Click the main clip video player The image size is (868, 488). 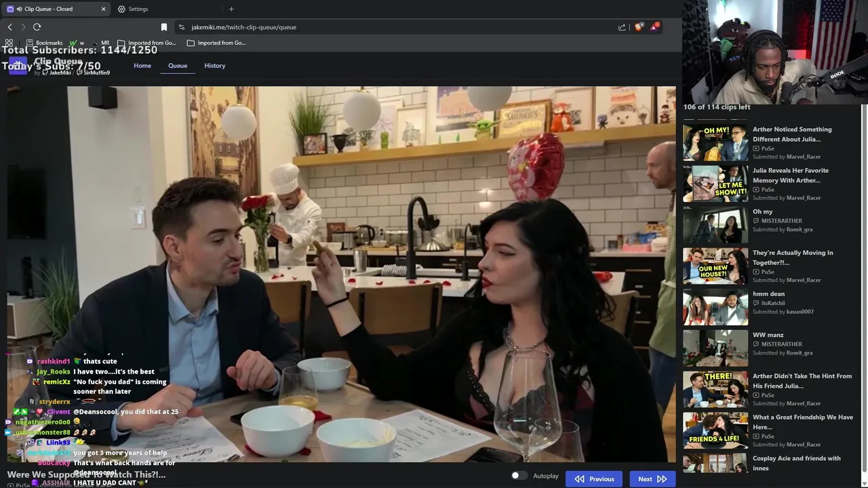(x=342, y=274)
